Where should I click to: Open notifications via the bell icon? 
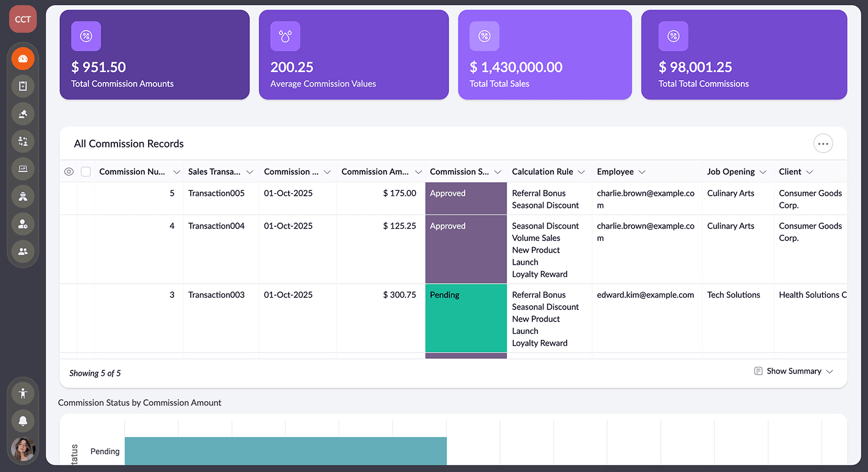click(23, 421)
